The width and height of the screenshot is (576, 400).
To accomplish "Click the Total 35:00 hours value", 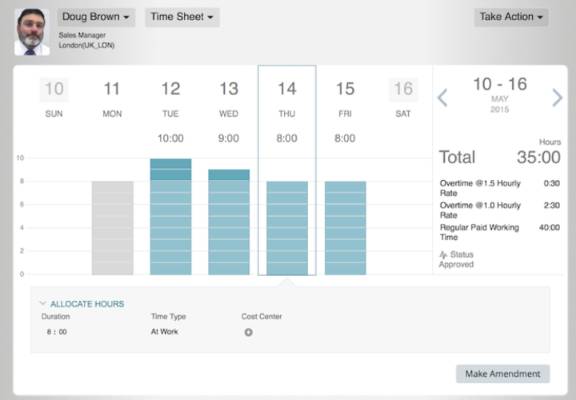I will pos(539,157).
